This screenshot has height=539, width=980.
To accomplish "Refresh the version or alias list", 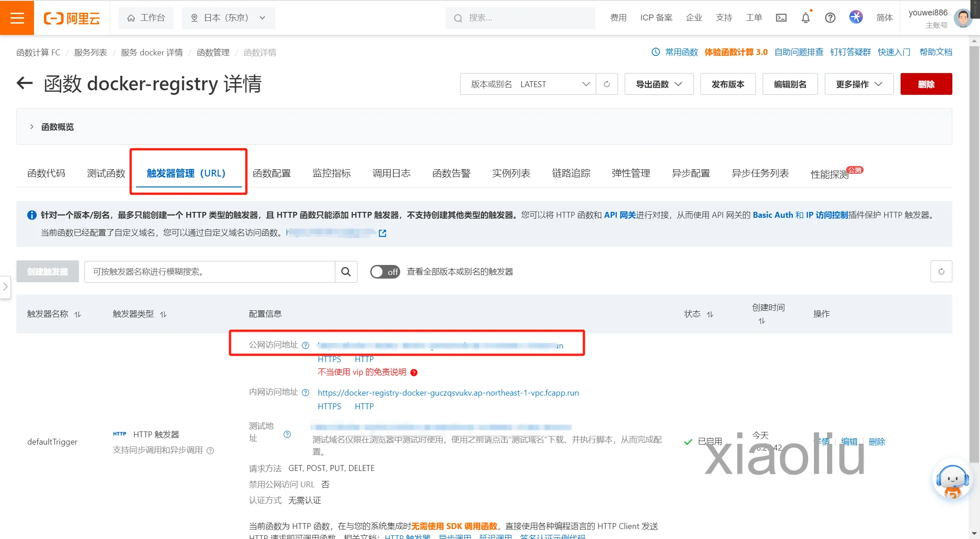I will pyautogui.click(x=607, y=84).
